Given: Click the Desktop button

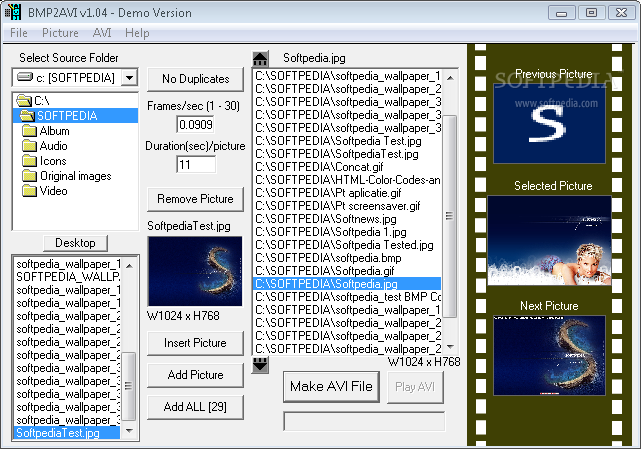Looking at the screenshot, I should (x=75, y=243).
